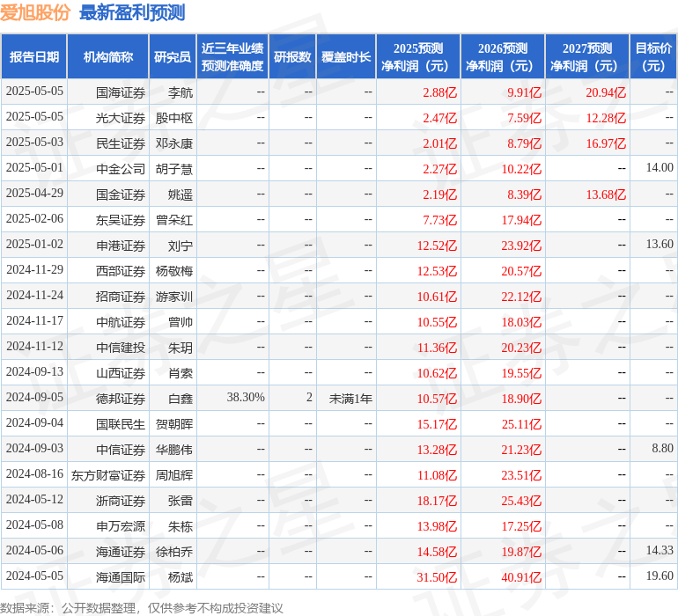Screen dimensions: 678x616
Task: Click the 2027预测净利润 column header
Action: (x=587, y=57)
